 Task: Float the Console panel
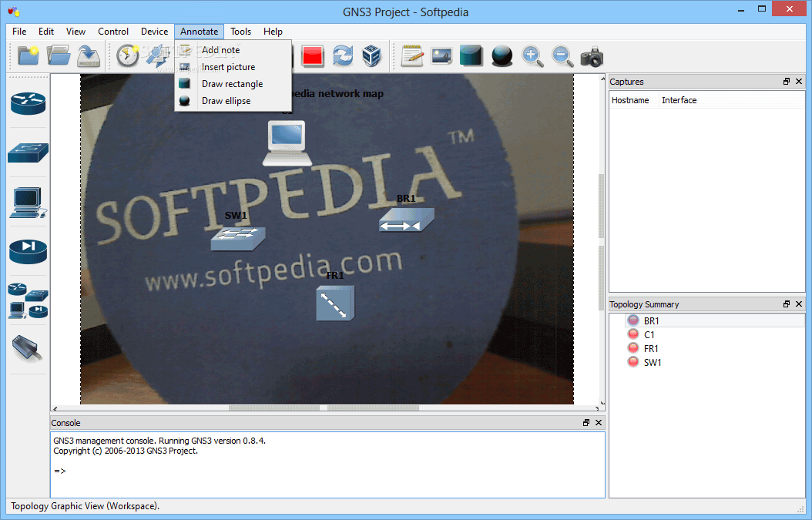pyautogui.click(x=586, y=423)
